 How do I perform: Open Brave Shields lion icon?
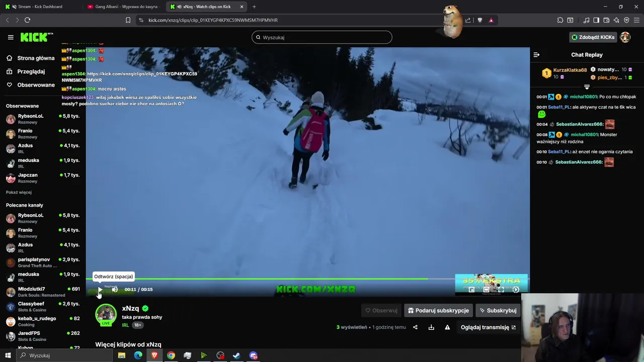click(x=479, y=20)
